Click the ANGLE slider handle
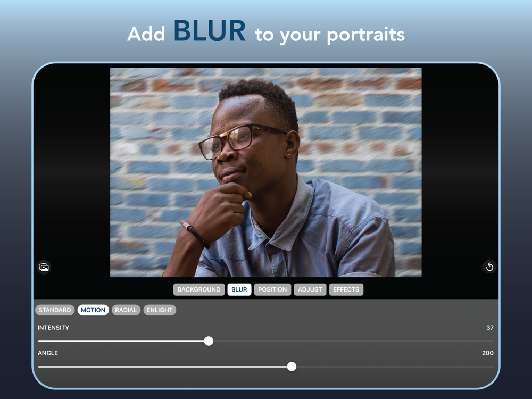This screenshot has height=399, width=532. [x=292, y=367]
